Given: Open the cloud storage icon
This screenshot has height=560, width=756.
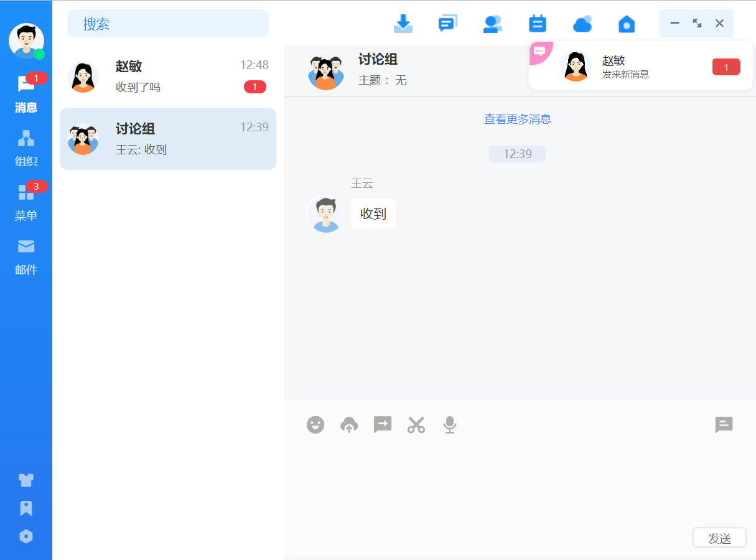Looking at the screenshot, I should [x=582, y=24].
